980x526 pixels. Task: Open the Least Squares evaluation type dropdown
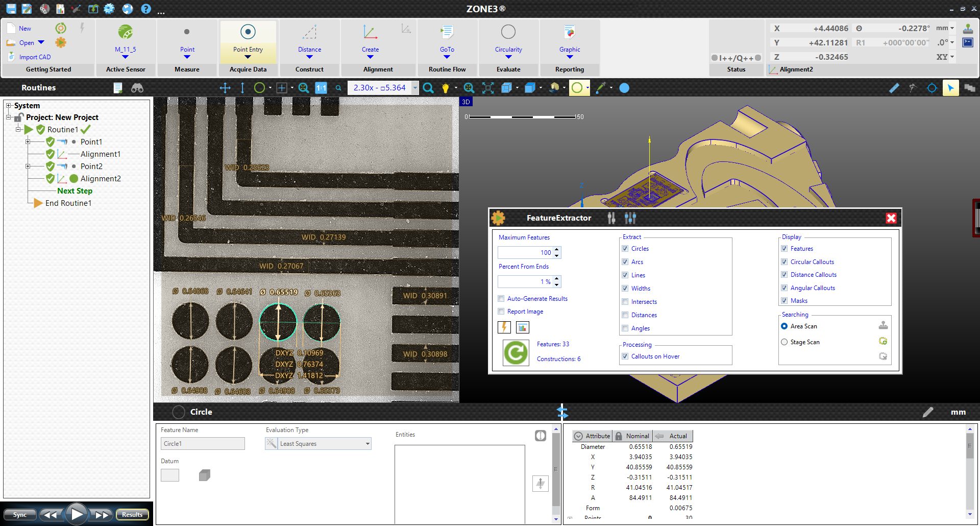point(368,443)
